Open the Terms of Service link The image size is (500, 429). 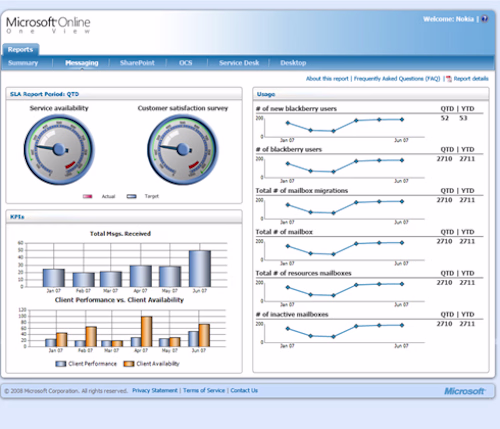204,390
